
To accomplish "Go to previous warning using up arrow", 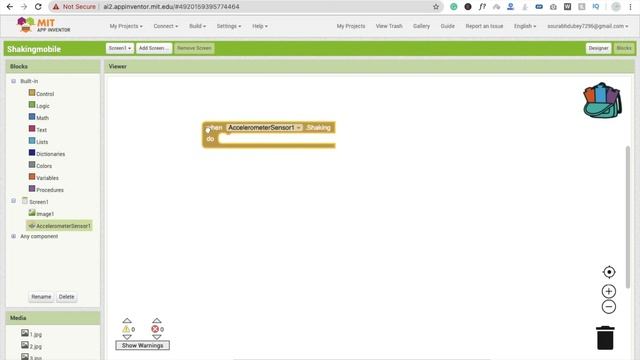I will coord(127,321).
